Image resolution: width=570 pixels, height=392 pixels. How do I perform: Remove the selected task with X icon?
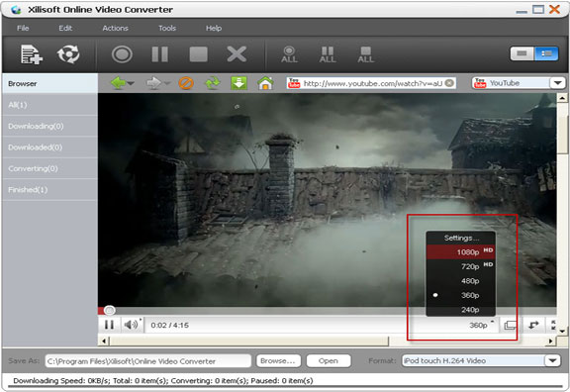tap(237, 54)
